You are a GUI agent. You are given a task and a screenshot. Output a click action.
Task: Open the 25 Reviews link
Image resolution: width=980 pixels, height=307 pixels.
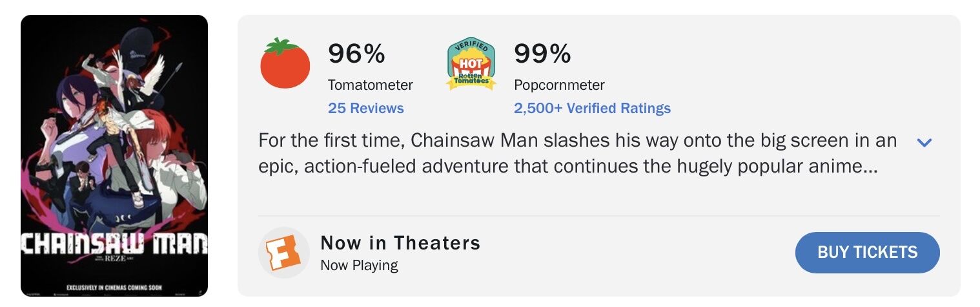coord(365,108)
